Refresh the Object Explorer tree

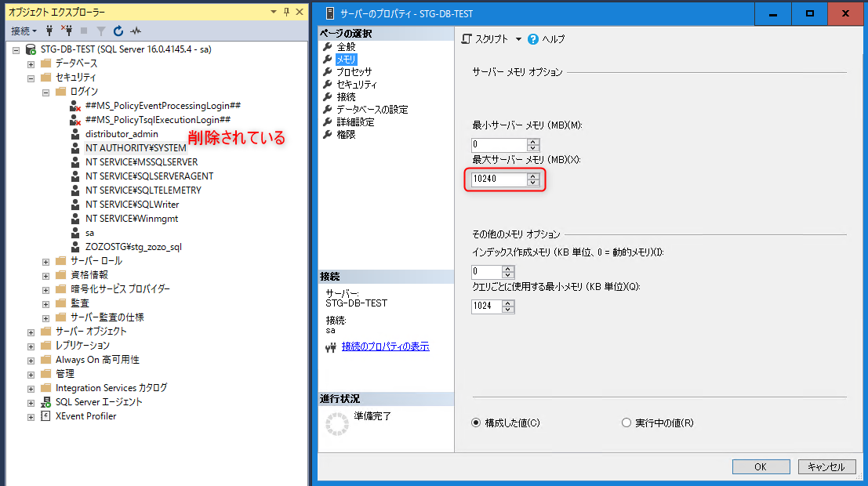point(118,31)
